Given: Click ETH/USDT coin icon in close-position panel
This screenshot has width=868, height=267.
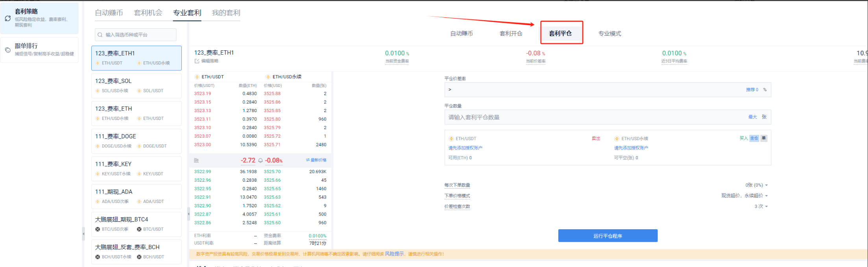Looking at the screenshot, I should coord(451,138).
